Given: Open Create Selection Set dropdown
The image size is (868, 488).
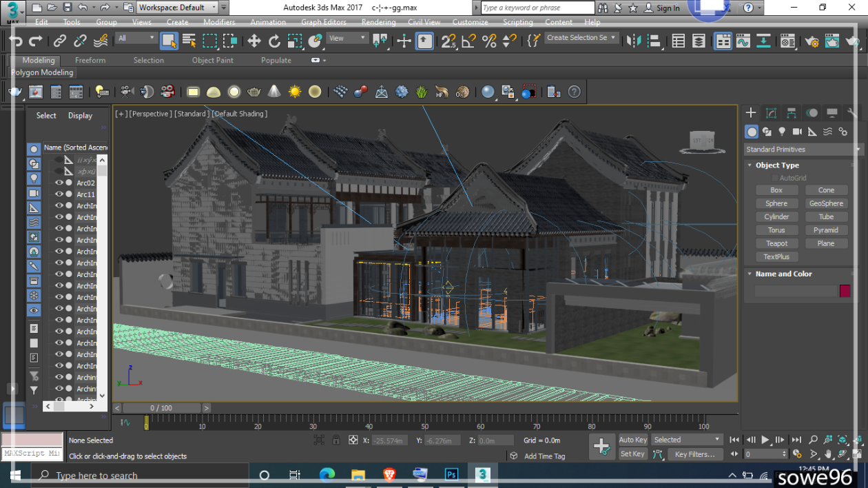Looking at the screenshot, I should (x=582, y=38).
